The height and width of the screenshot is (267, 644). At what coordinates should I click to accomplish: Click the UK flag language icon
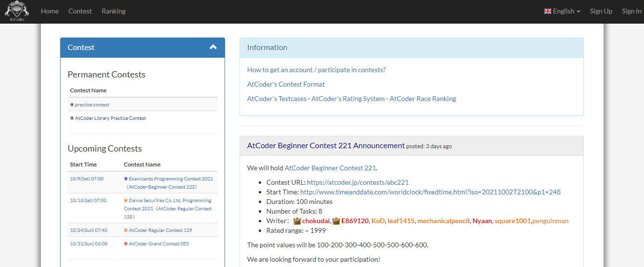click(x=547, y=11)
